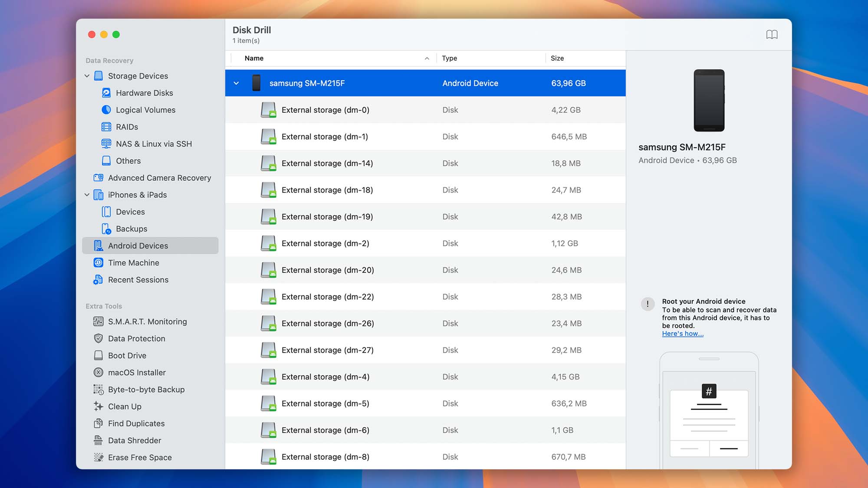Click the Byte-to-byte Backup icon

99,390
